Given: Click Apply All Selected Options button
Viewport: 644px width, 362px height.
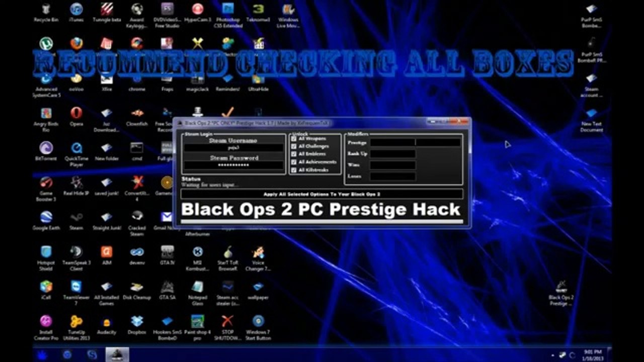Looking at the screenshot, I should [x=322, y=194].
